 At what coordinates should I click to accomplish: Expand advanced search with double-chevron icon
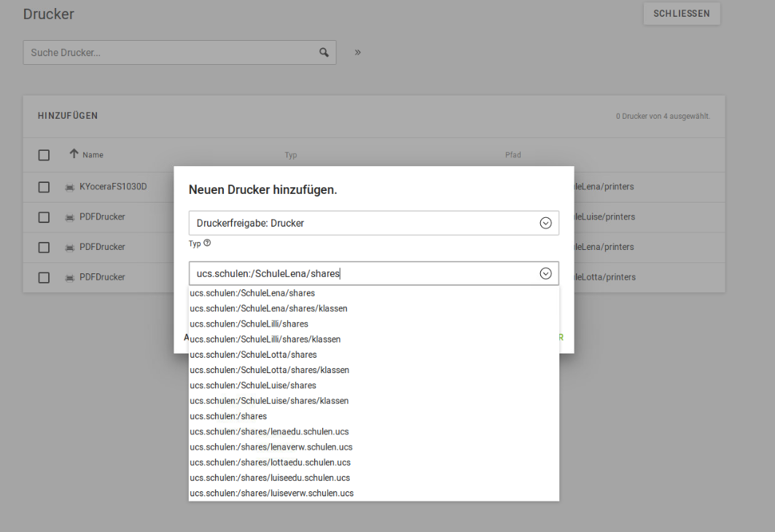[x=358, y=52]
